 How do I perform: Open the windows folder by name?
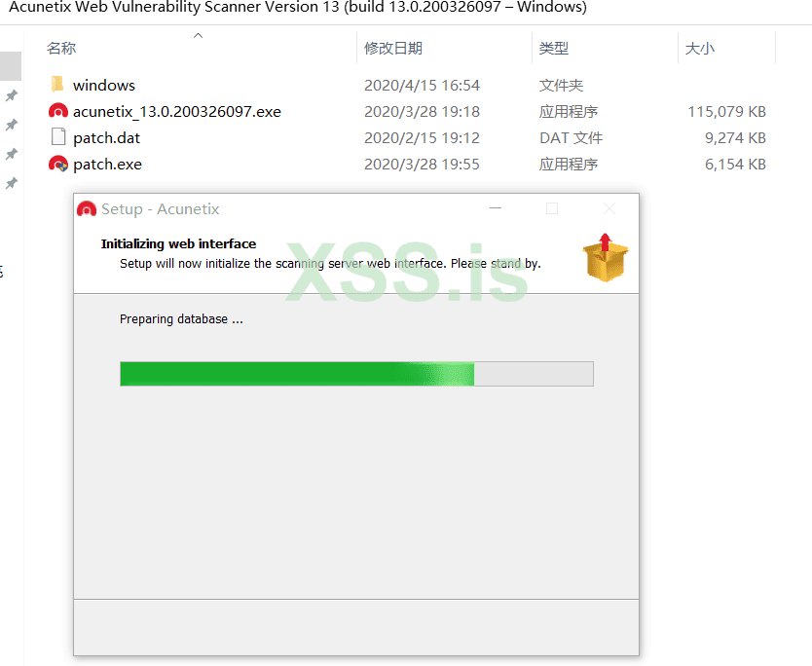[103, 85]
